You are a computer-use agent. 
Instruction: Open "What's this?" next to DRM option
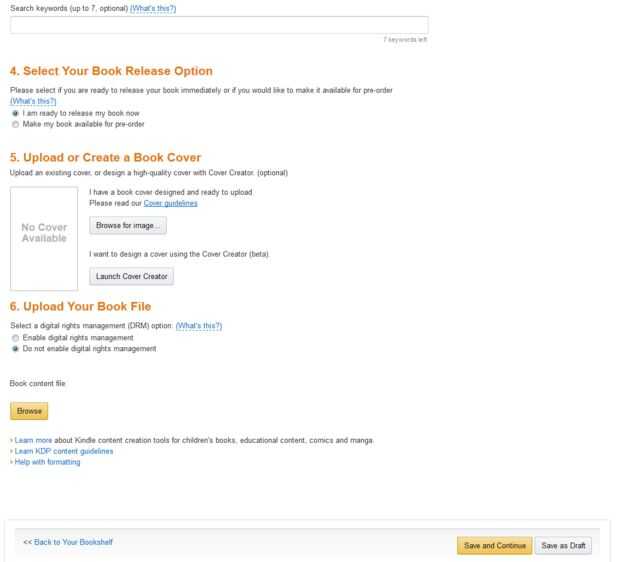tap(198, 326)
